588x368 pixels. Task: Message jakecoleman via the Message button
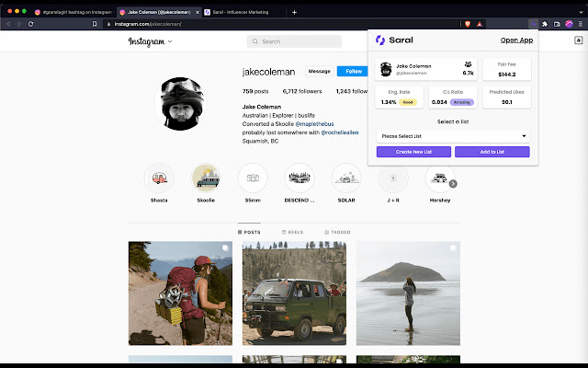pyautogui.click(x=319, y=72)
